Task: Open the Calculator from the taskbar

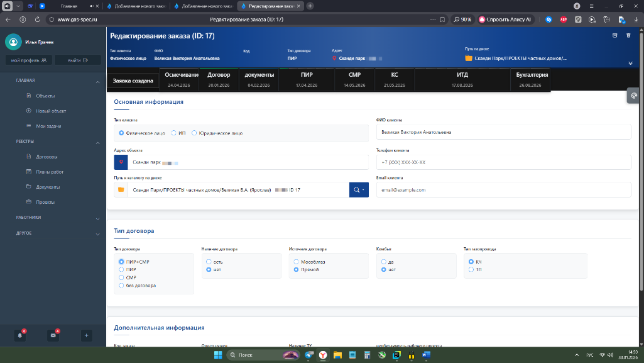Action: tap(367, 355)
